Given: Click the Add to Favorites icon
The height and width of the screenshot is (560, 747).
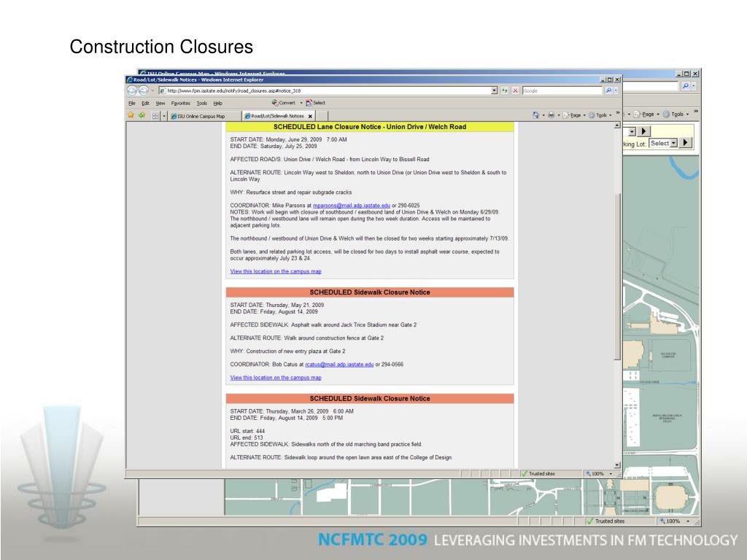Looking at the screenshot, I should click(142, 115).
